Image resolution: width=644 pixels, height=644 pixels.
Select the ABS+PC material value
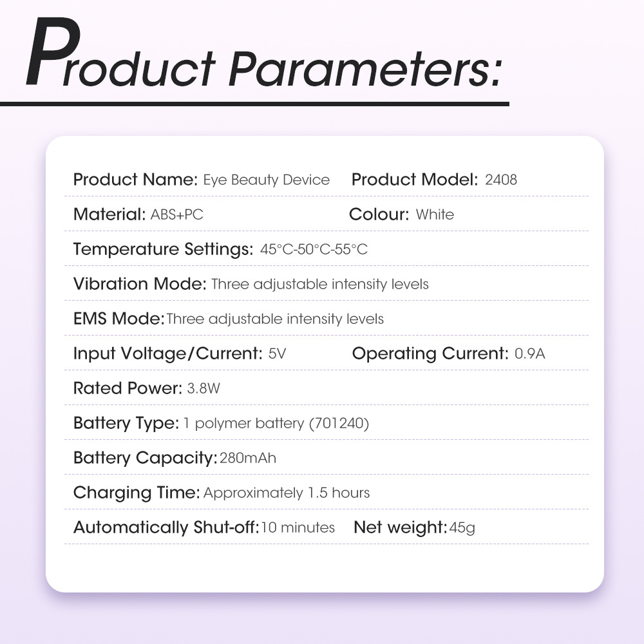pos(177,215)
